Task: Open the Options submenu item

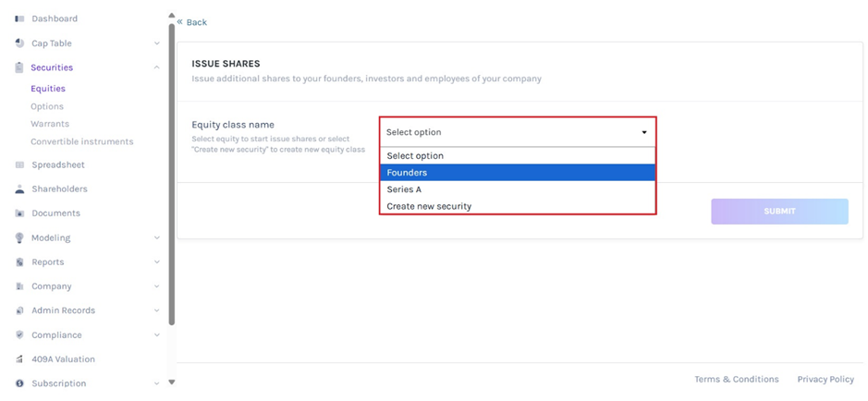Action: pyautogui.click(x=47, y=106)
